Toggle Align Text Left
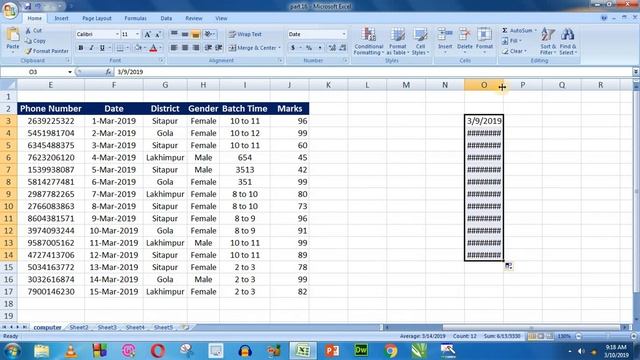The image size is (640, 360). tap(174, 48)
